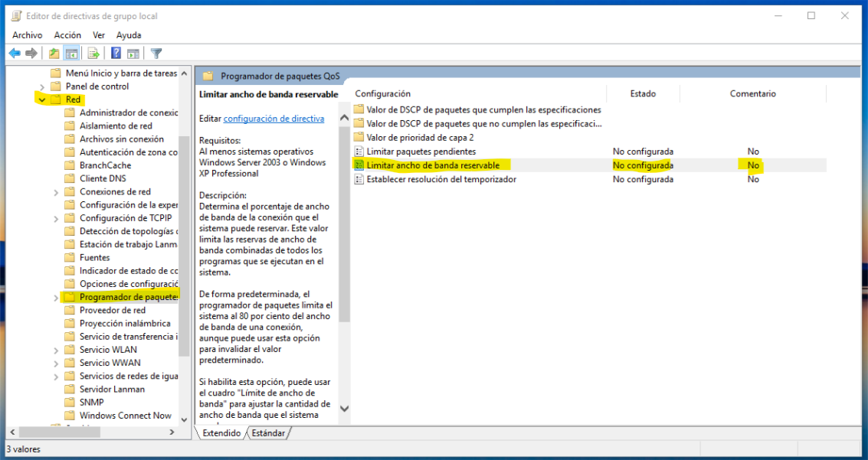Click the Forward arrow toolbar icon
The image size is (868, 460).
[x=31, y=53]
